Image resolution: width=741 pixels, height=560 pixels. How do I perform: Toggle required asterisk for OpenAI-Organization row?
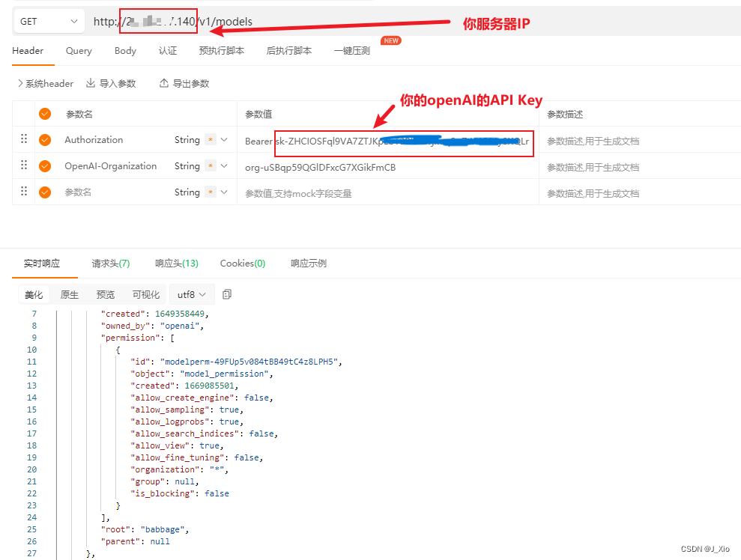coord(211,165)
